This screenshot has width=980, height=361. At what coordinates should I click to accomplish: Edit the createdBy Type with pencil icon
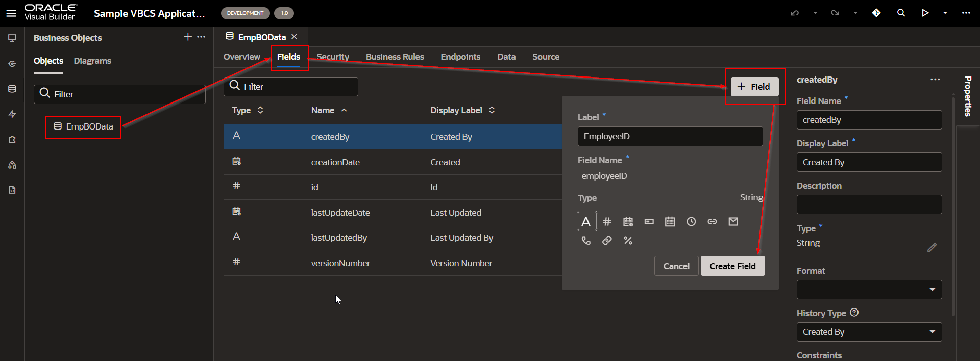(x=932, y=247)
